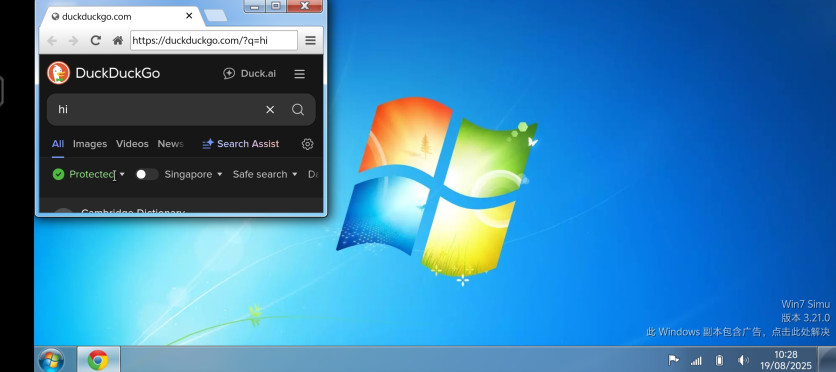Open a new browser tab
Image resolution: width=836 pixels, height=372 pixels.
tap(215, 16)
